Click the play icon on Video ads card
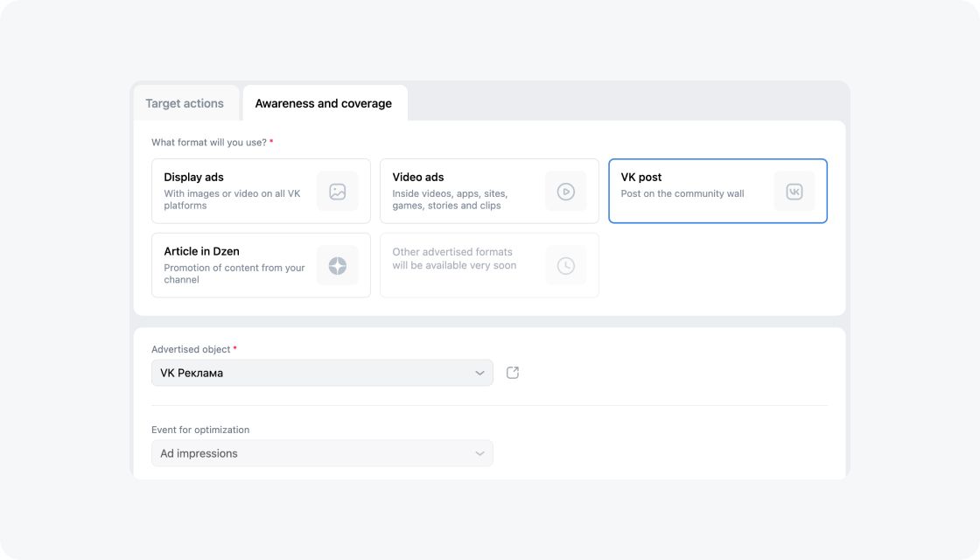The height and width of the screenshot is (560, 980). (x=565, y=190)
